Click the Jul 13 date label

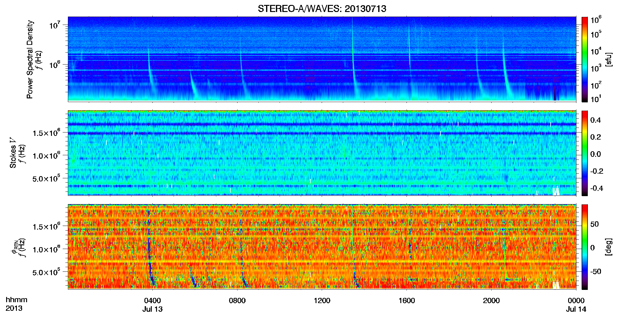click(152, 309)
